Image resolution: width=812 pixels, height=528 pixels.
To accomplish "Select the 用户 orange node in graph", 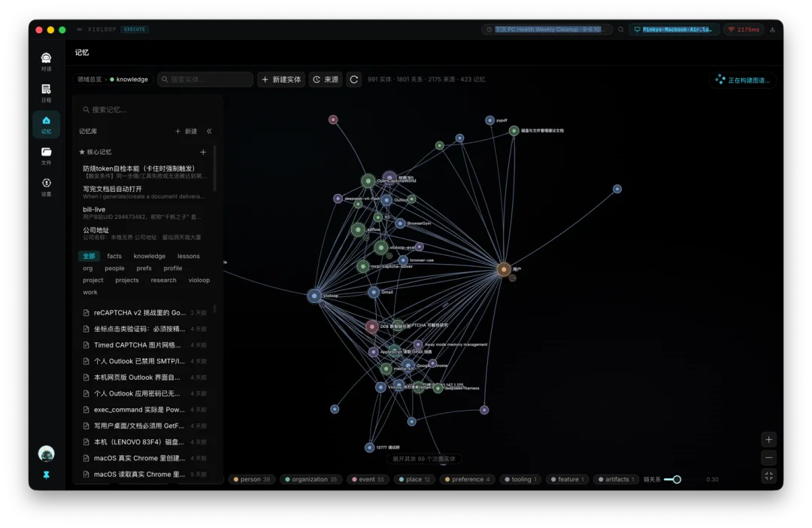I will (503, 269).
